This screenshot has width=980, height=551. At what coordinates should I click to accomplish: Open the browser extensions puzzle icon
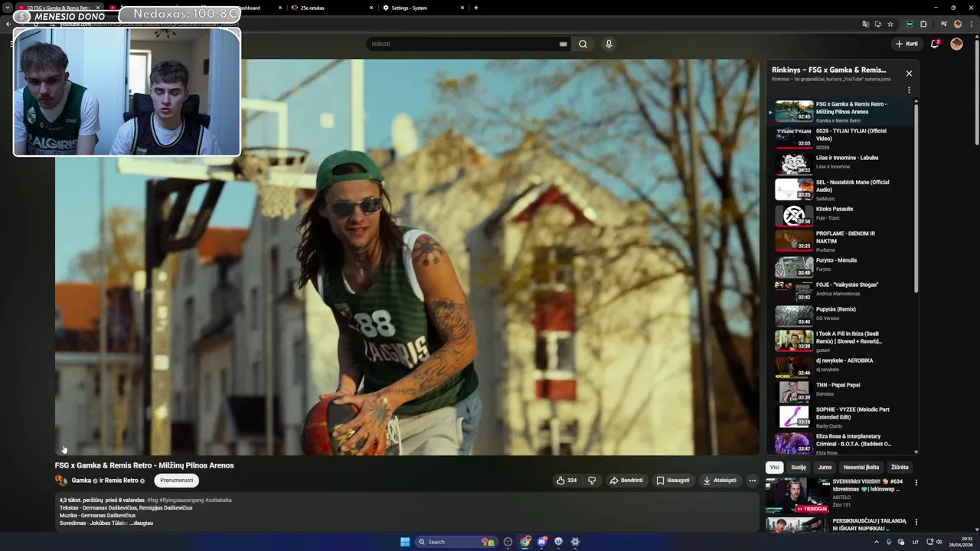pos(923,24)
